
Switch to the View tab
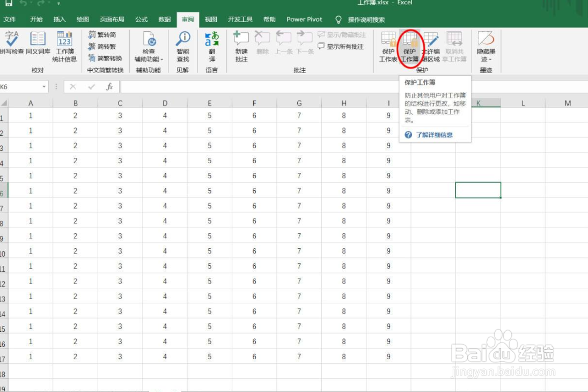[211, 19]
